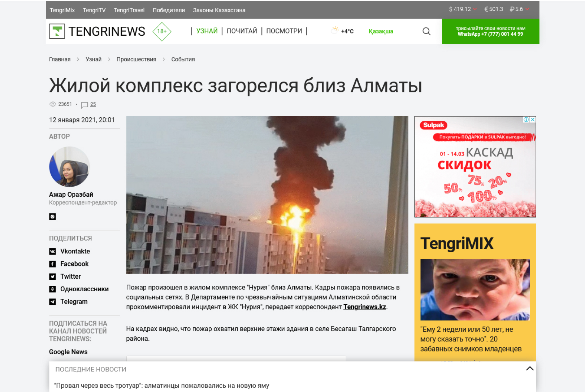The height and width of the screenshot is (392, 585).
Task: Share via Odnoklassniki icon
Action: 53,289
